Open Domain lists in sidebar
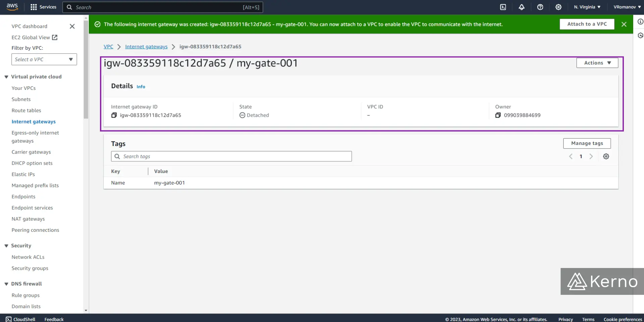Image resolution: width=644 pixels, height=322 pixels. 26,306
